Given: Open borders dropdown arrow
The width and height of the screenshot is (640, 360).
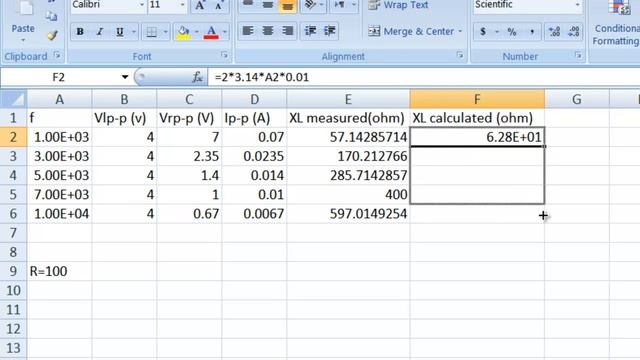Looking at the screenshot, I should click(x=165, y=31).
